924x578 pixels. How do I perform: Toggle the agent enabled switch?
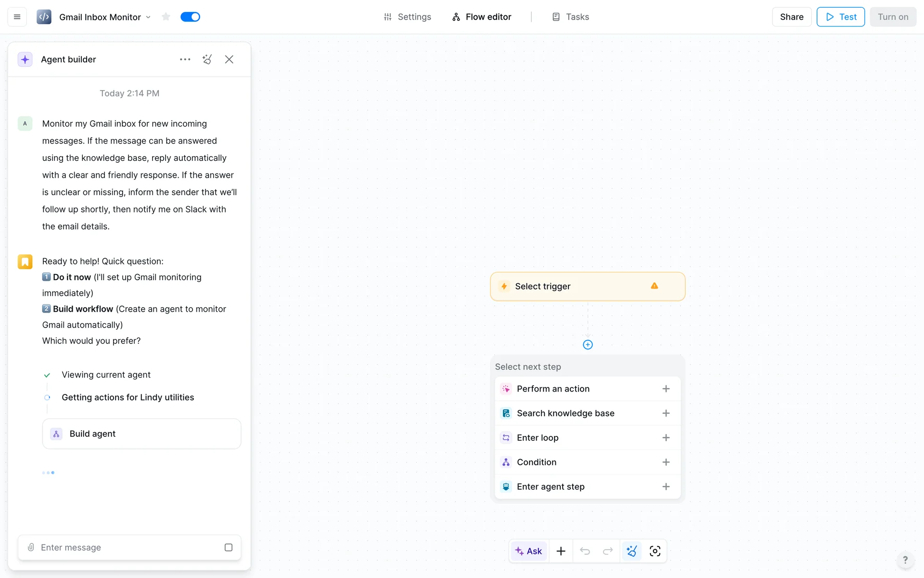[190, 17]
